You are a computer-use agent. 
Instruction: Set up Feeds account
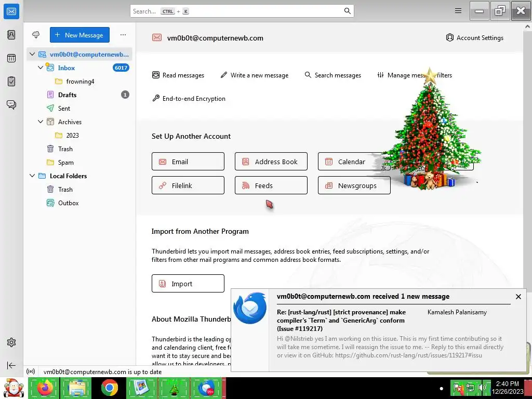(x=271, y=185)
